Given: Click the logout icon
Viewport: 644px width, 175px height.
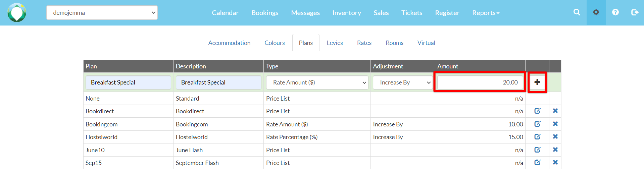Looking at the screenshot, I should tap(634, 12).
